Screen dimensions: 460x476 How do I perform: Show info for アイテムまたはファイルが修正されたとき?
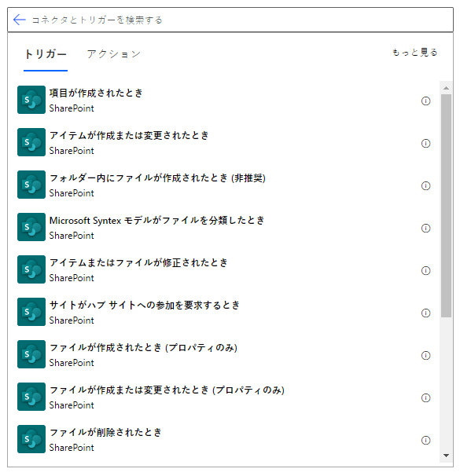point(425,270)
